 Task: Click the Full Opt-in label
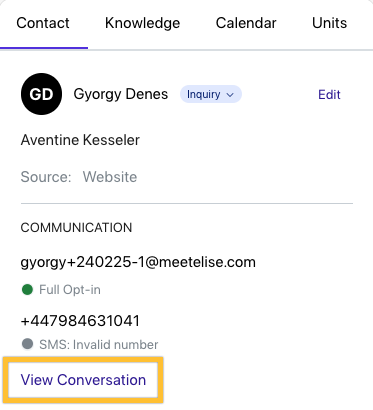[x=70, y=290]
